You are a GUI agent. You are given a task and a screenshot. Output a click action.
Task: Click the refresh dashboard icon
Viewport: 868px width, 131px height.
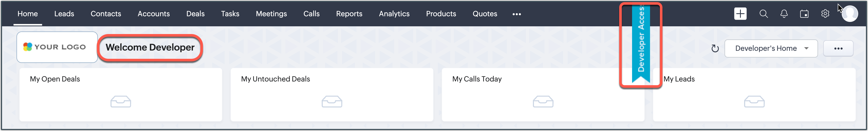point(715,49)
